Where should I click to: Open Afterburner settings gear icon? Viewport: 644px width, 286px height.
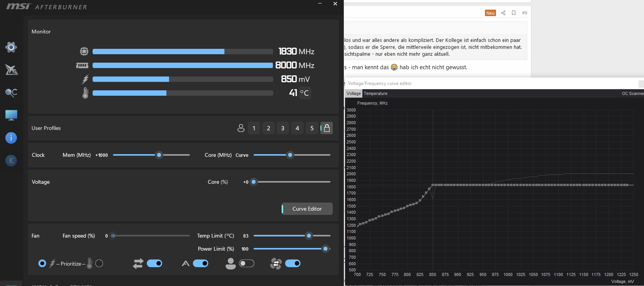[11, 47]
